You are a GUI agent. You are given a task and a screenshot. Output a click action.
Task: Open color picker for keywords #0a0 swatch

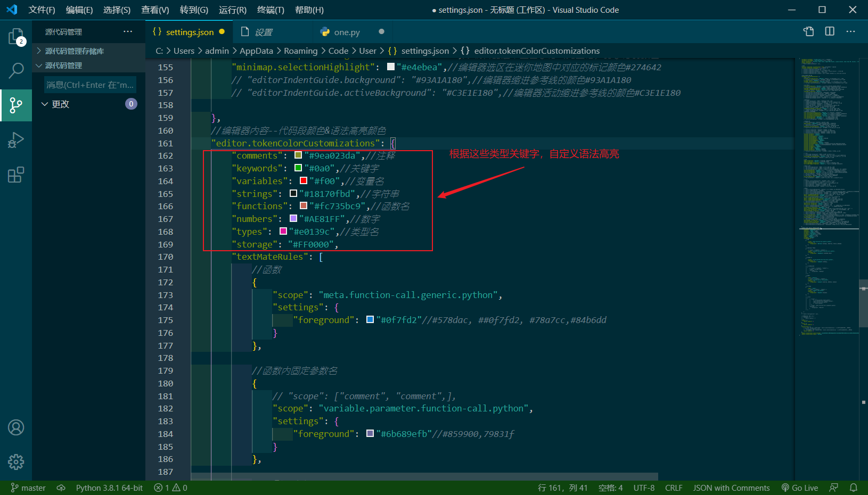(x=298, y=168)
